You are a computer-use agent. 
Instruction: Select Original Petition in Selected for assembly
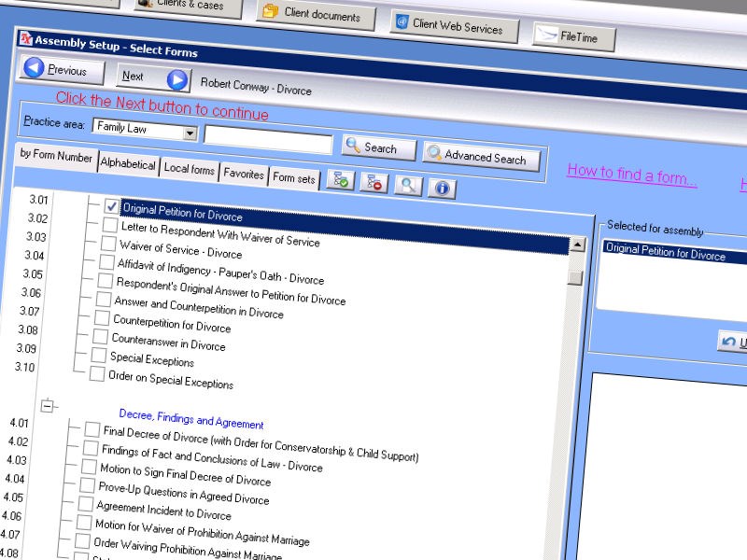[673, 252]
